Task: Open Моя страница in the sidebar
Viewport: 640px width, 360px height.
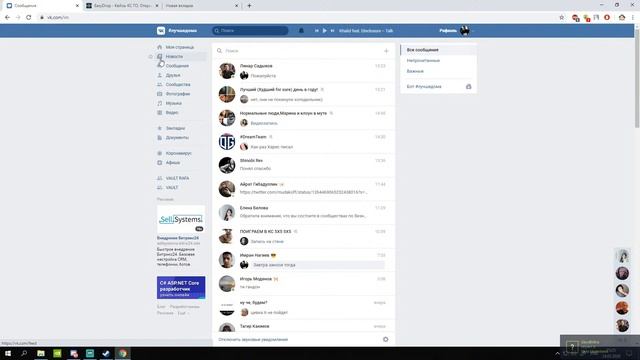Action: coord(180,47)
